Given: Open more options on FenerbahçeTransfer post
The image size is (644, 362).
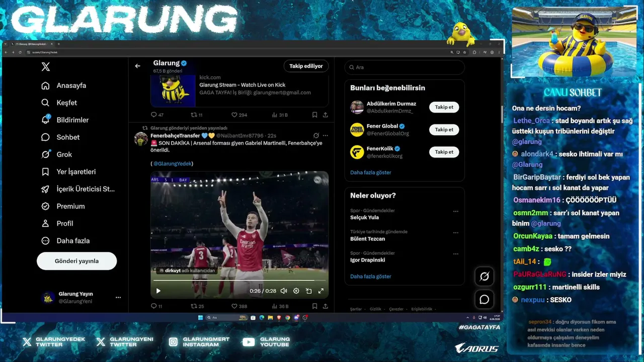Looking at the screenshot, I should (325, 136).
